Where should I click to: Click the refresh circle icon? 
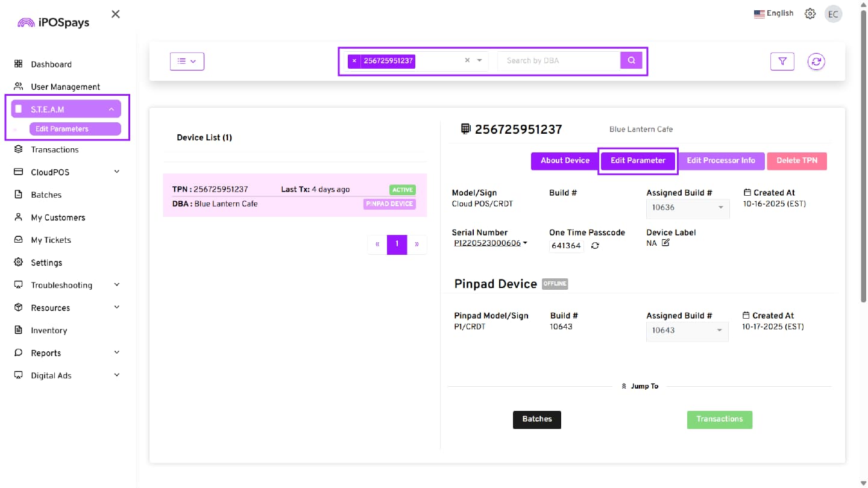click(816, 61)
